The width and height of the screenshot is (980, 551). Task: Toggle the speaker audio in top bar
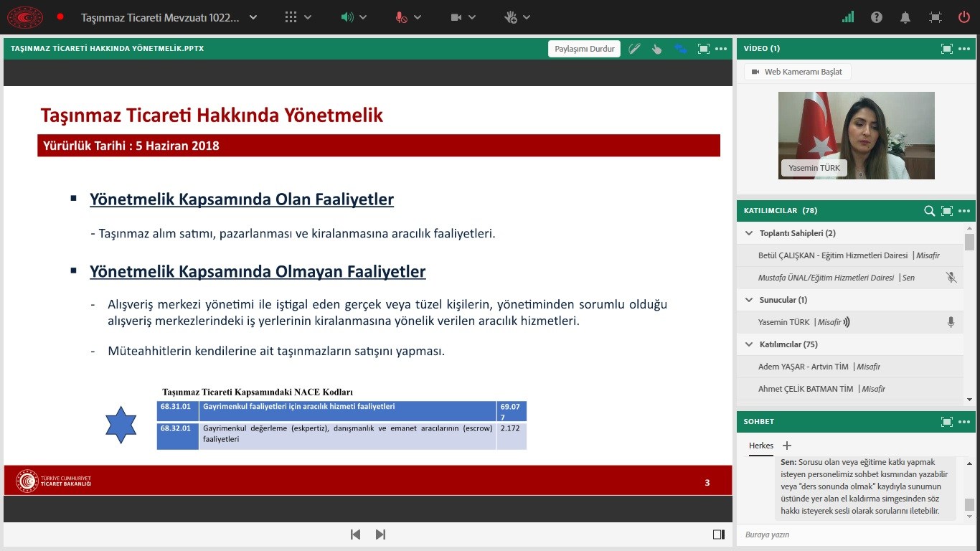tap(347, 17)
